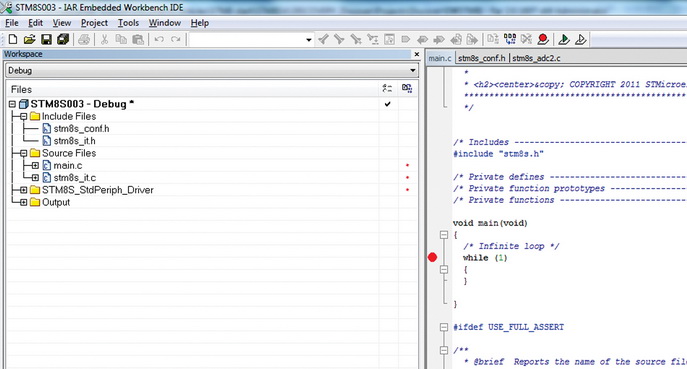Expand the Output folder
The width and height of the screenshot is (687, 369).
[x=24, y=202]
